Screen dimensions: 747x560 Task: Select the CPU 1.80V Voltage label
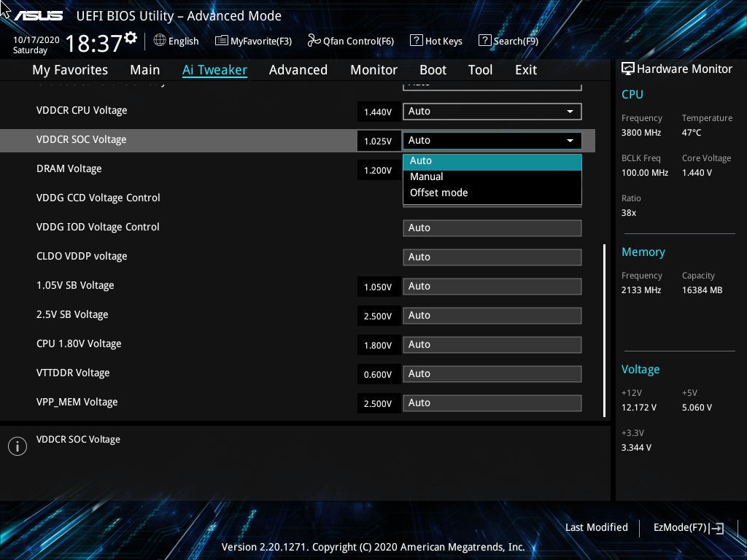[79, 344]
